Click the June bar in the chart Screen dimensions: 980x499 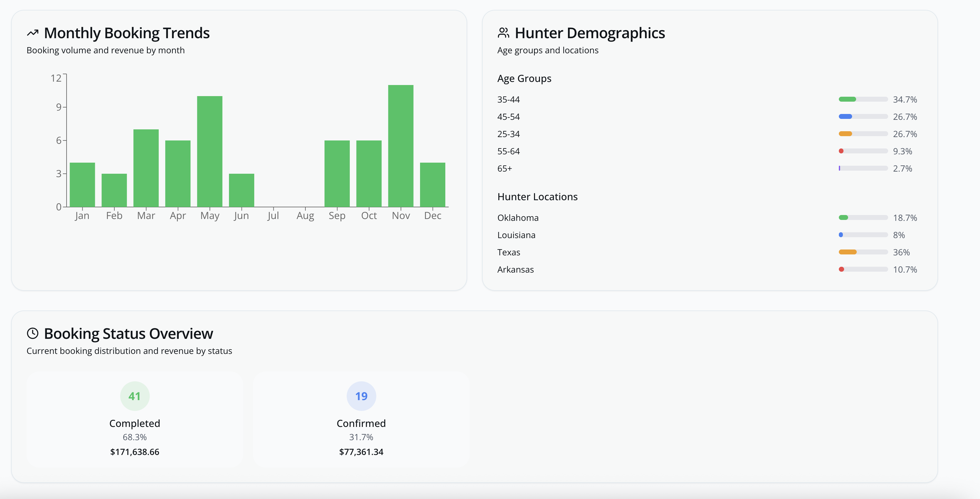[x=242, y=190]
